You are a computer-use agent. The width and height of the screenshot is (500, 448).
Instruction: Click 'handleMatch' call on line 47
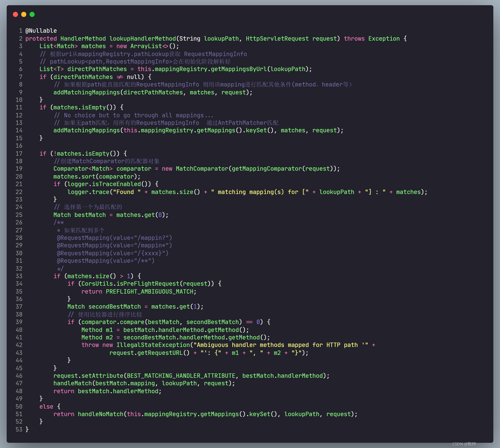[x=72, y=383]
